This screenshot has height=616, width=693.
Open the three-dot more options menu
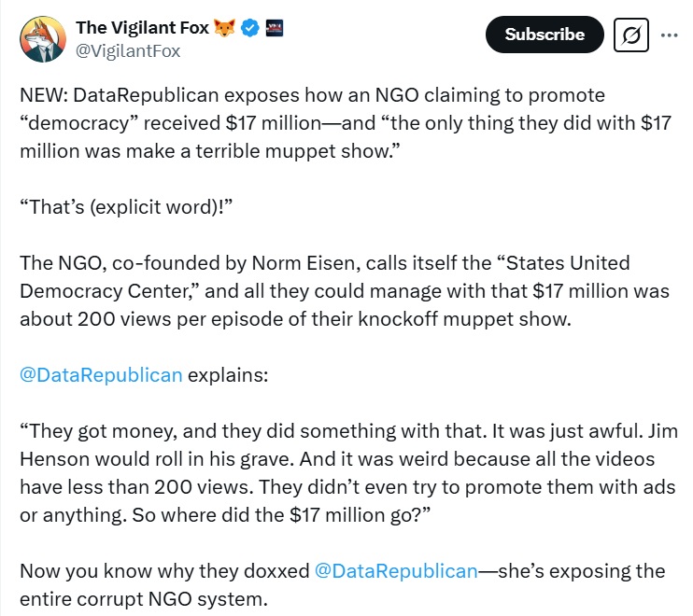click(669, 35)
